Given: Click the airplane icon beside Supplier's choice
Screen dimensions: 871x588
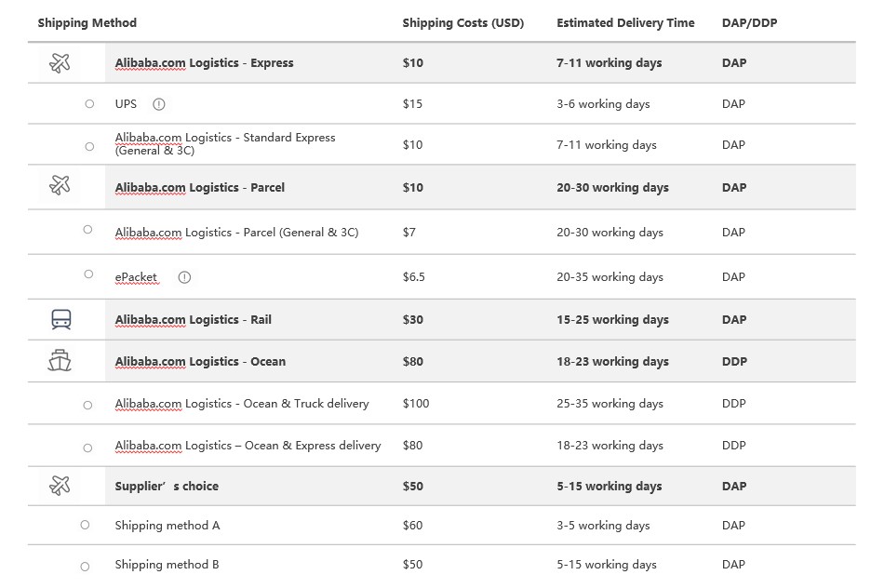Looking at the screenshot, I should [60, 486].
